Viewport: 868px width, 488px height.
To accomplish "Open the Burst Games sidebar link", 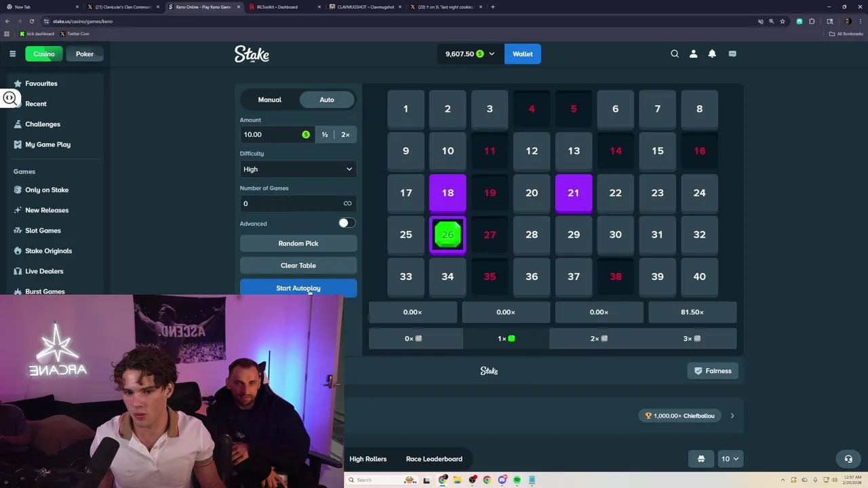I will 45,291.
